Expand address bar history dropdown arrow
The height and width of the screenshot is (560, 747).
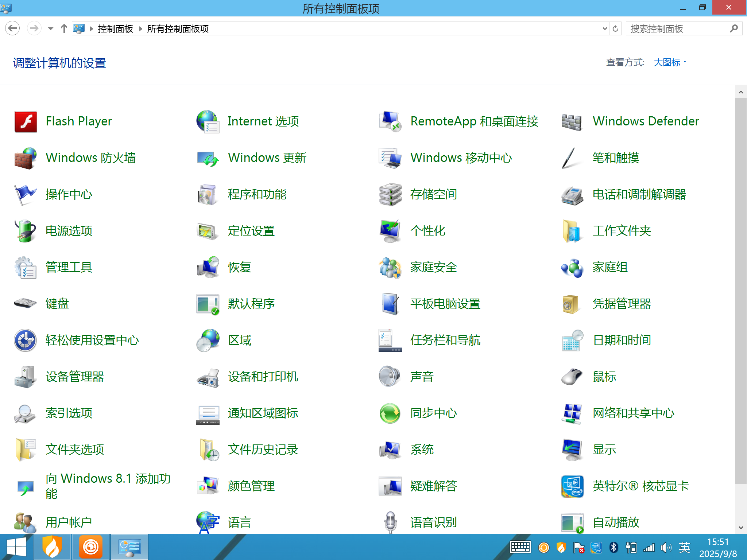[x=605, y=28]
